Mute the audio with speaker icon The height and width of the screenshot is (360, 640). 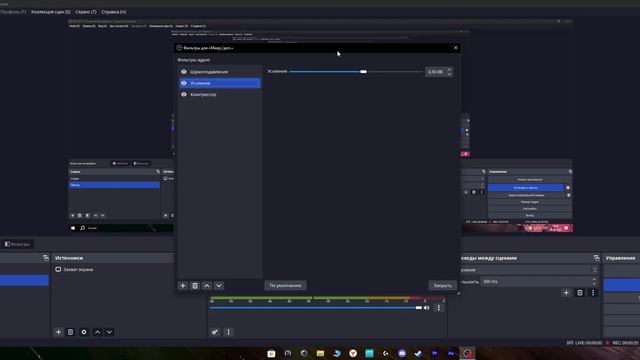[427, 308]
